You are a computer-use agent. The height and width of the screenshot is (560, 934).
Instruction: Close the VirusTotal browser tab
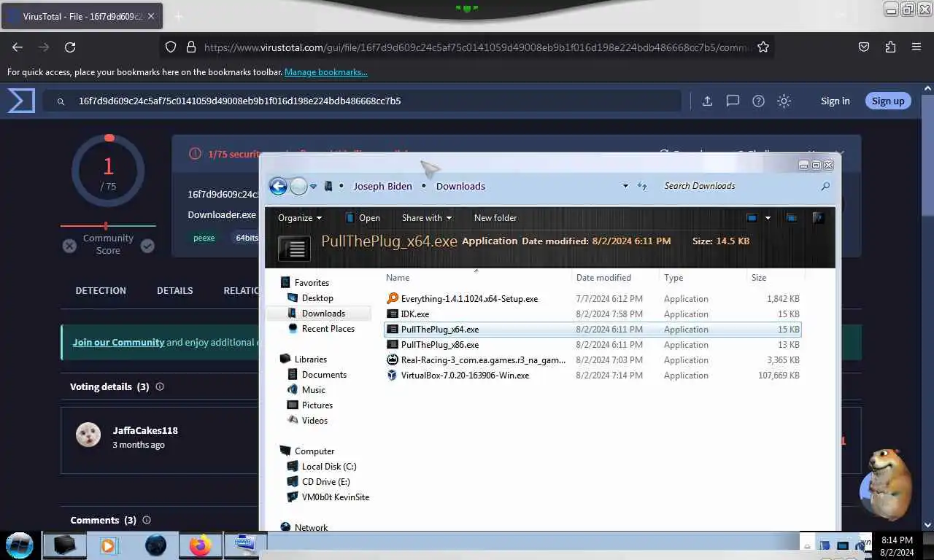tap(151, 16)
